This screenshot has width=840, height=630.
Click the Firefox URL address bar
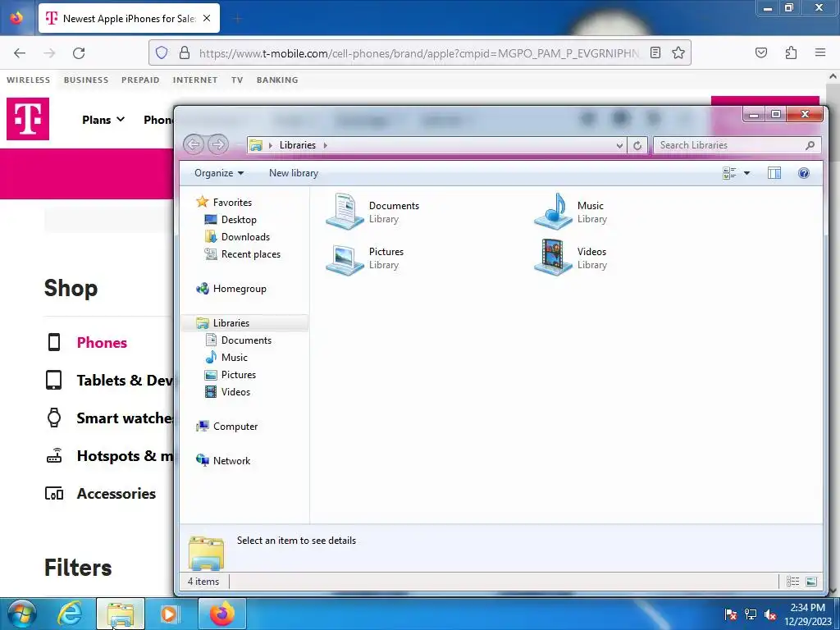pos(419,53)
